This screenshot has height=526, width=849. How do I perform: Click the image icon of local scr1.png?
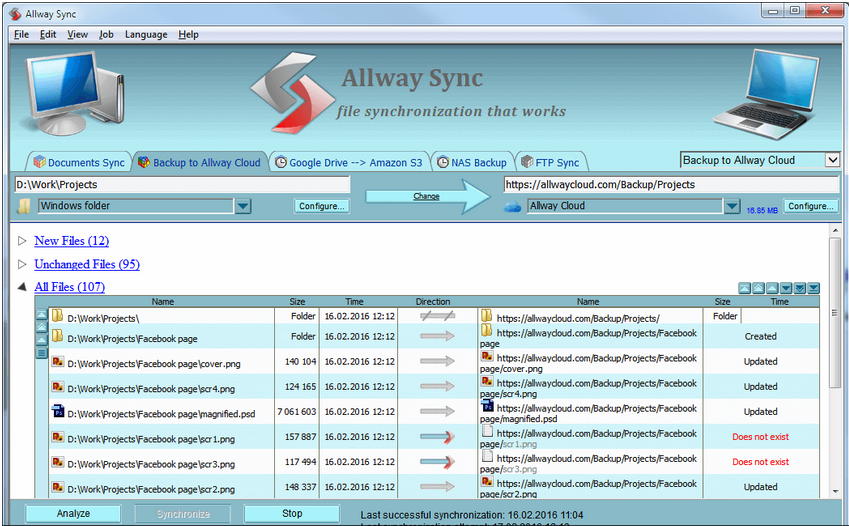coord(58,437)
